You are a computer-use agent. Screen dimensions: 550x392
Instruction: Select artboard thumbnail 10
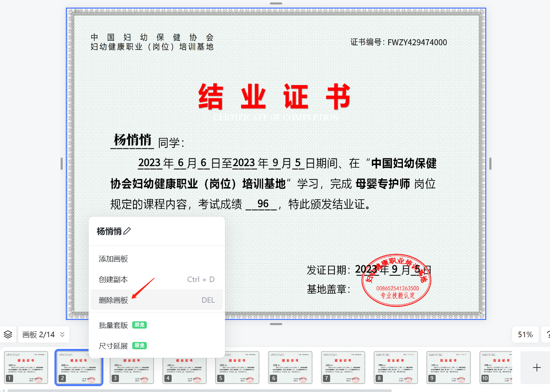pos(496,368)
